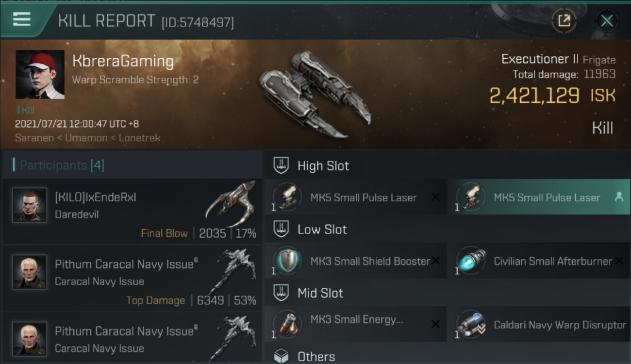Click the Mid Slot section icon
Viewport: 631px width, 364px height.
[x=281, y=293]
